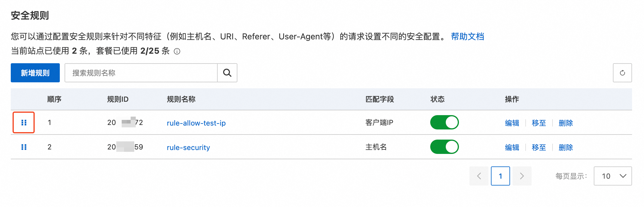Click drag handle icon for rule 1
Viewport: 644px width, 207px height.
coord(24,123)
